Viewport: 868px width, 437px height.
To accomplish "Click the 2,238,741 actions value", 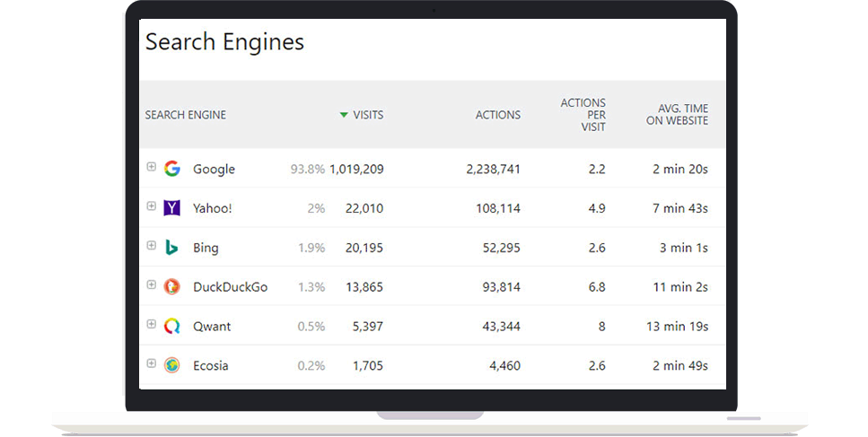I will (x=493, y=170).
